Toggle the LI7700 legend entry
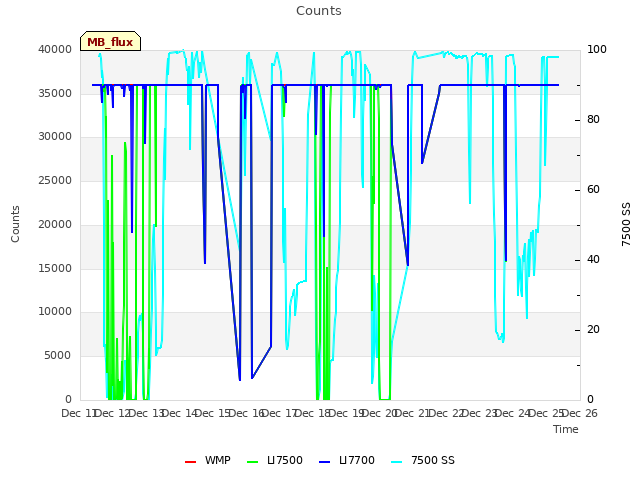Viewport: 640px width, 480px height. [347, 460]
